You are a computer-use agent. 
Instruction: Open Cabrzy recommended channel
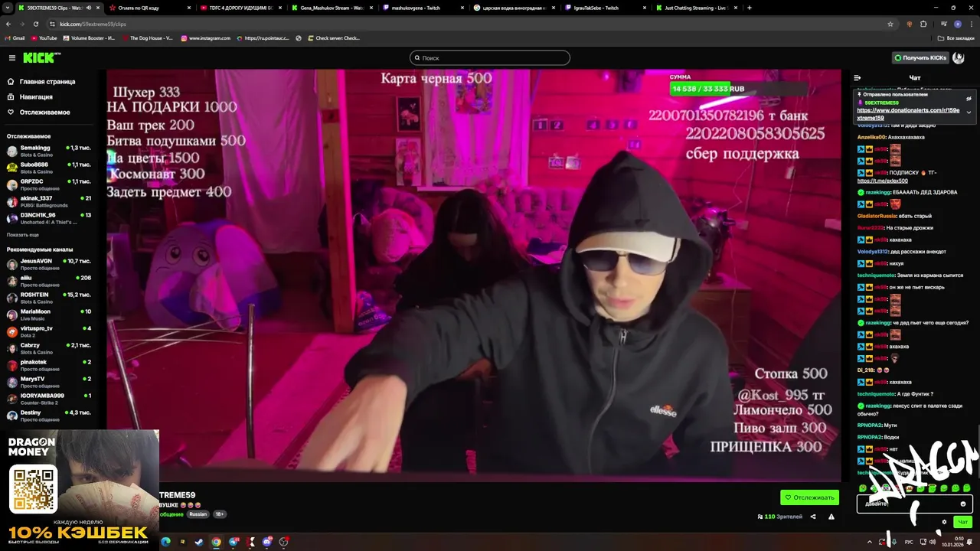[x=48, y=348]
